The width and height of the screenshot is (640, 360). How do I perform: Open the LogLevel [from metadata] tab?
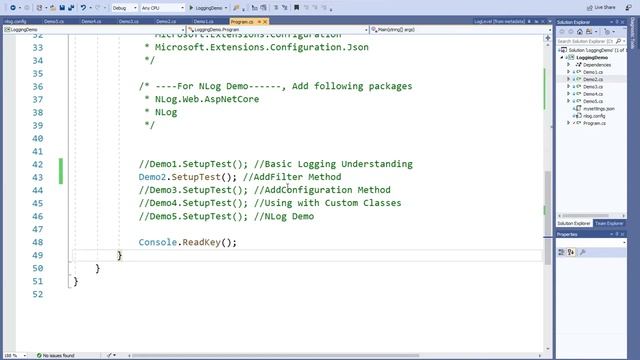pos(499,22)
